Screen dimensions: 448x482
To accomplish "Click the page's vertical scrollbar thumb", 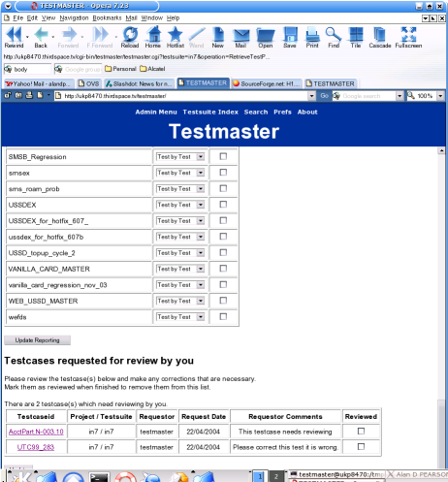I will click(x=441, y=434).
